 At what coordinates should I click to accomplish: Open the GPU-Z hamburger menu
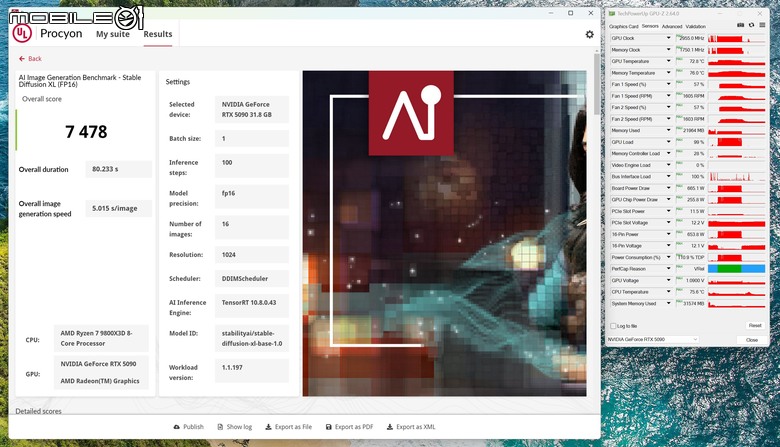(761, 26)
